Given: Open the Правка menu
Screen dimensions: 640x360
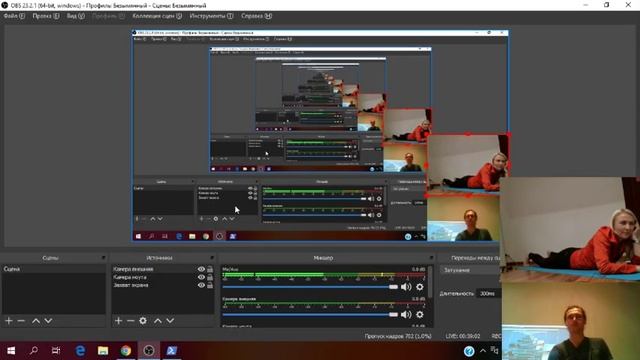Looking at the screenshot, I should [x=46, y=16].
